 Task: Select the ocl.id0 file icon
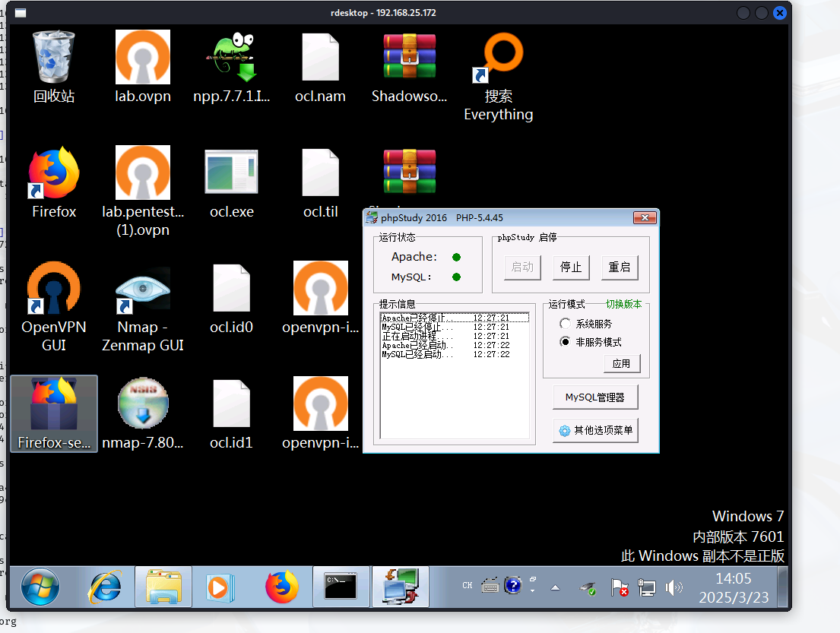231,297
